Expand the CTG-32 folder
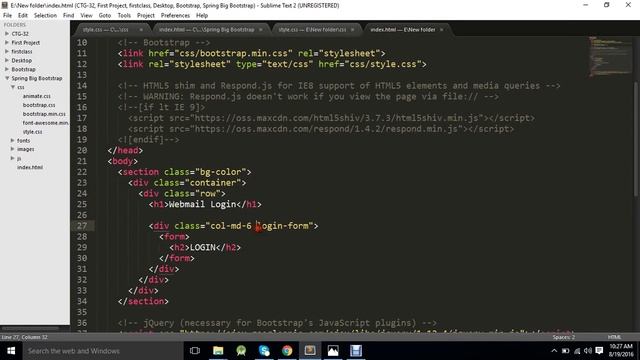Screen dimensions: 640x360 [7, 33]
